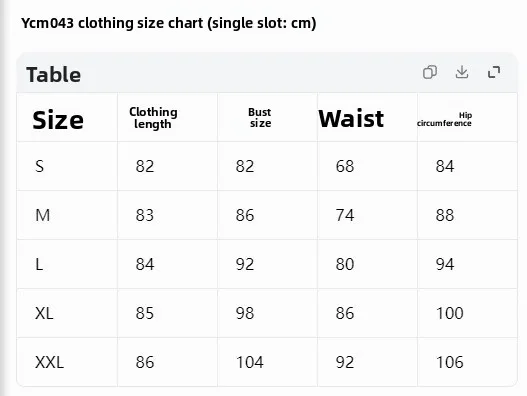Click the XL size row label
Image resolution: width=527 pixels, height=396 pixels.
click(44, 313)
